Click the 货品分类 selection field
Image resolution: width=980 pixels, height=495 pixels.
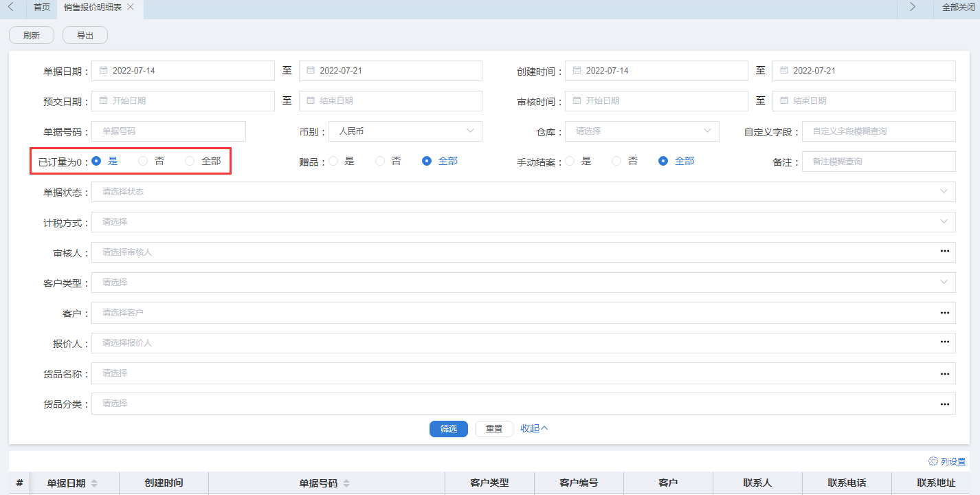523,403
